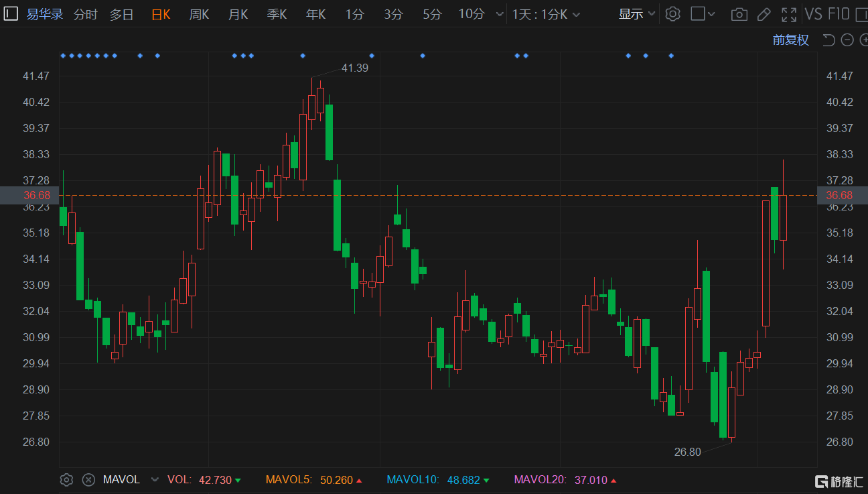This screenshot has height=494, width=868.
Task: Open the chart settings gear icon
Action: (673, 13)
